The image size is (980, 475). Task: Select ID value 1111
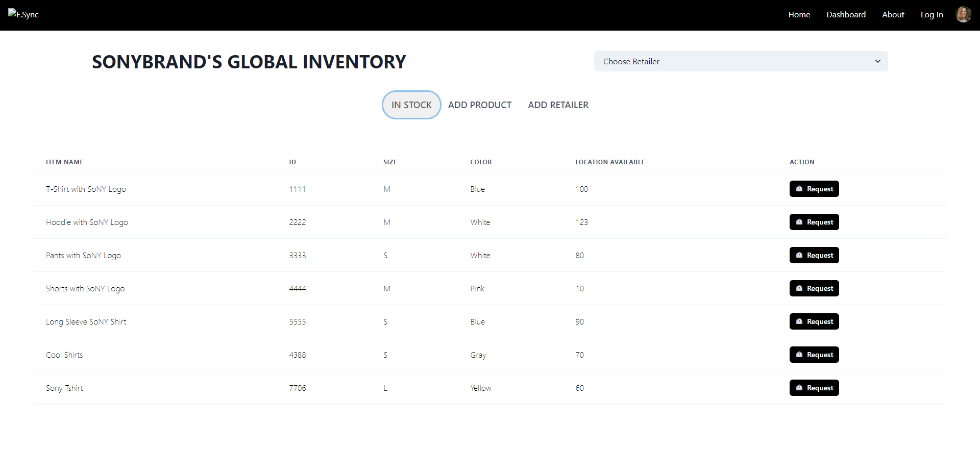pyautogui.click(x=298, y=189)
